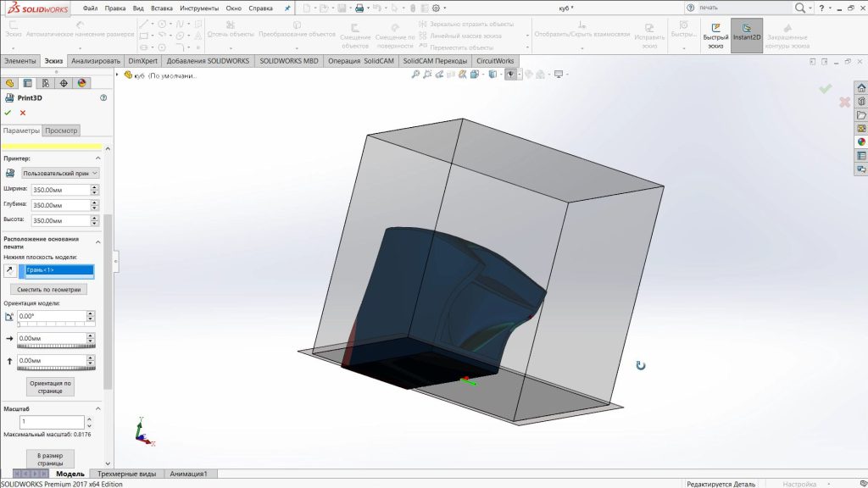Collapse the Масштаб section
868x488 pixels.
pos(98,409)
